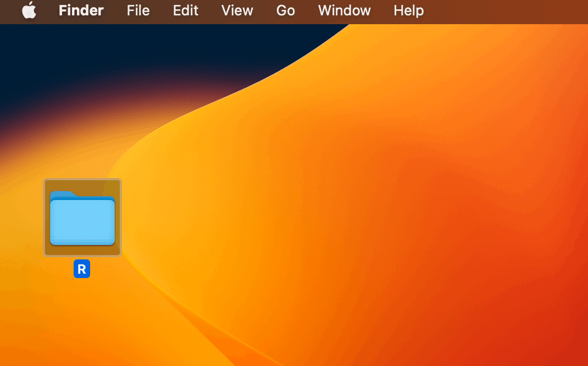
Task: Click the folder name label "R"
Action: coord(82,269)
